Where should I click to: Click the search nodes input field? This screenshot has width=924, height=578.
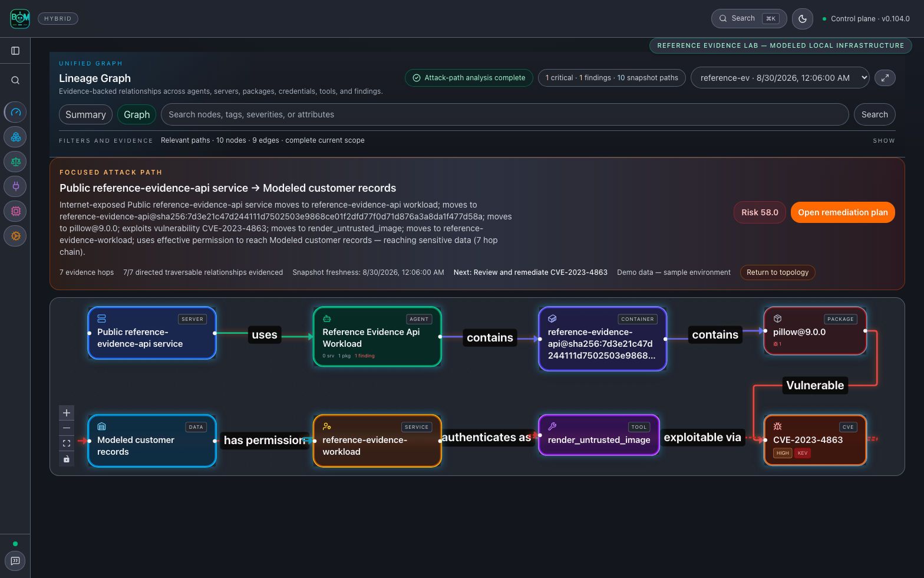pyautogui.click(x=504, y=114)
